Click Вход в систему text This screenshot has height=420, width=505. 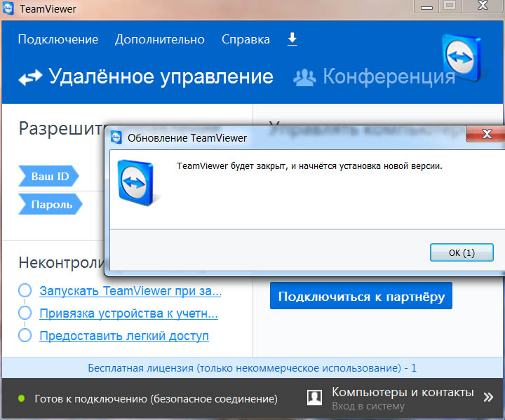[368, 406]
